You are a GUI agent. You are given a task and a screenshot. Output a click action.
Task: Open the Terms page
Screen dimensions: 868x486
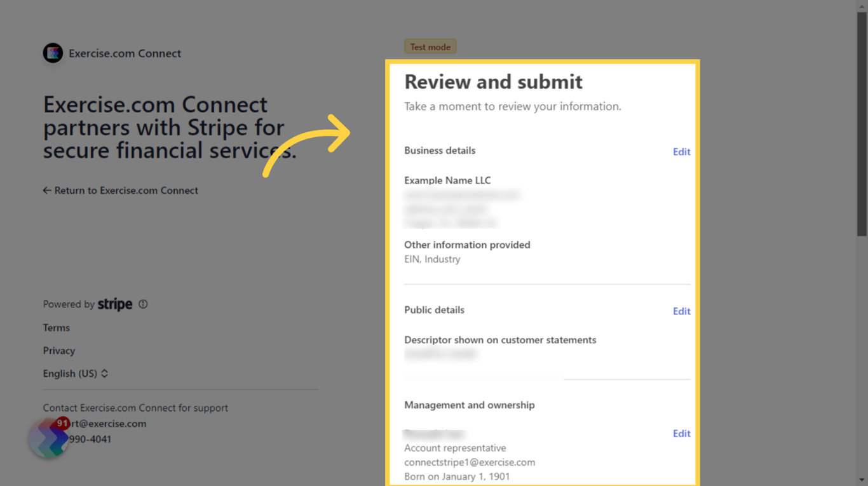(56, 327)
